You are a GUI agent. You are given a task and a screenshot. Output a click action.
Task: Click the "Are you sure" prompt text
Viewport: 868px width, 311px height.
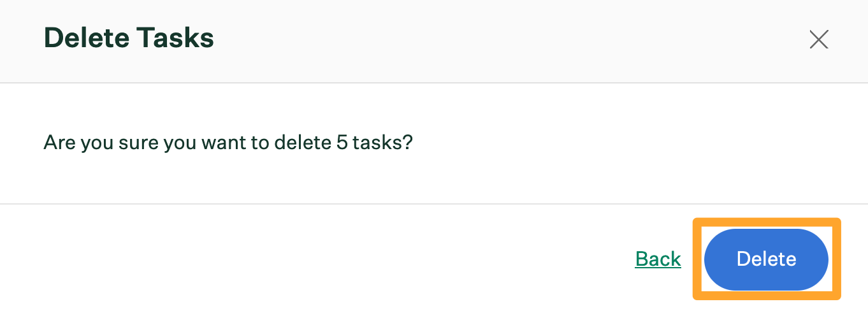(228, 142)
